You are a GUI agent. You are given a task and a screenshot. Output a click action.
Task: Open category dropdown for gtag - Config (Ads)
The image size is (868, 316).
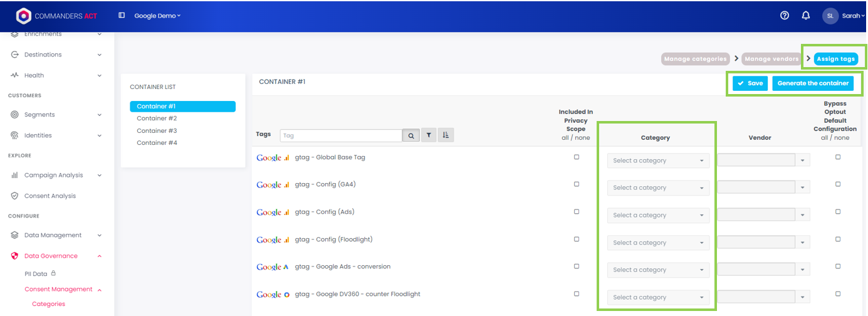tap(658, 215)
